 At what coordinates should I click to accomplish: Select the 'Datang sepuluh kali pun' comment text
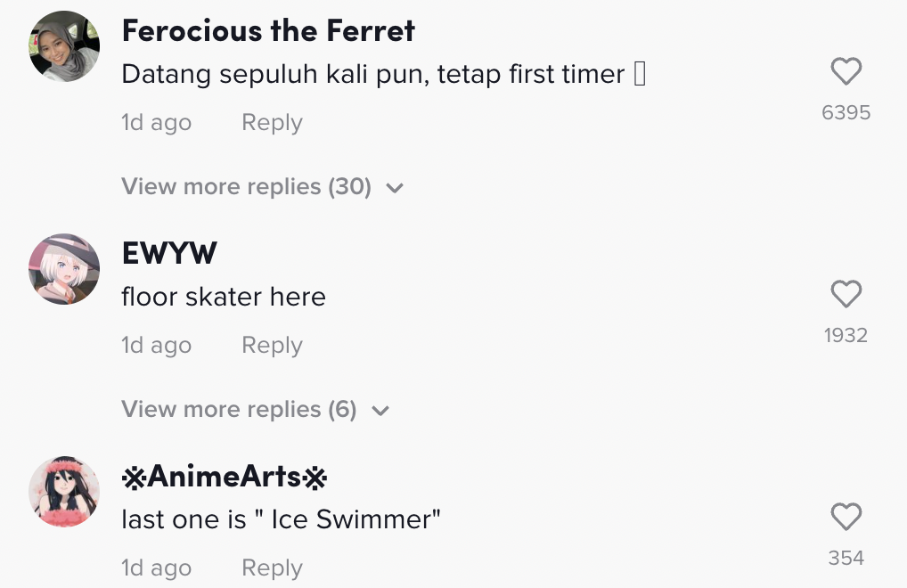[x=372, y=74]
